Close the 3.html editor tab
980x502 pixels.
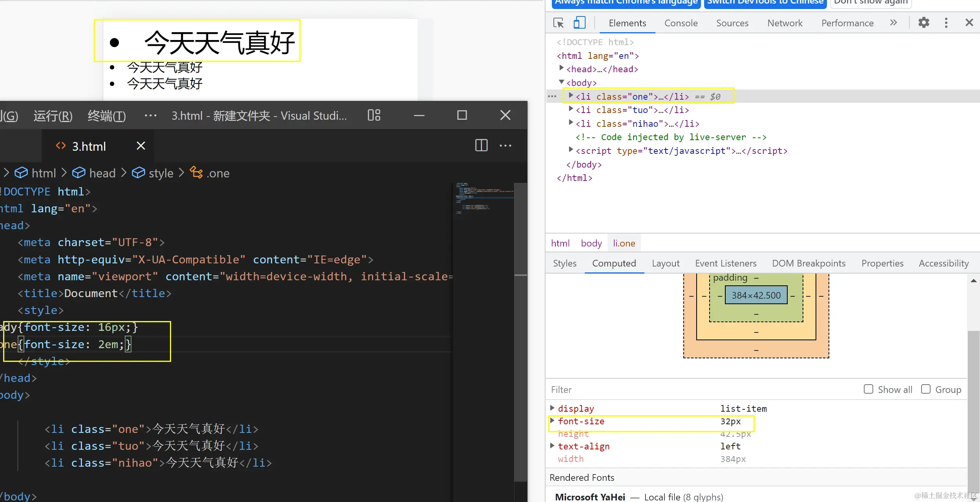pyautogui.click(x=141, y=146)
